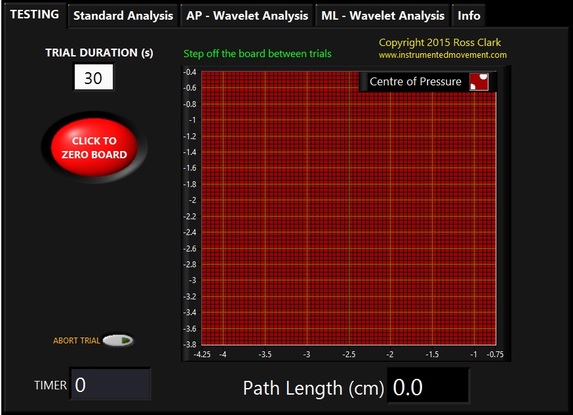Select the Info tab

tap(469, 16)
